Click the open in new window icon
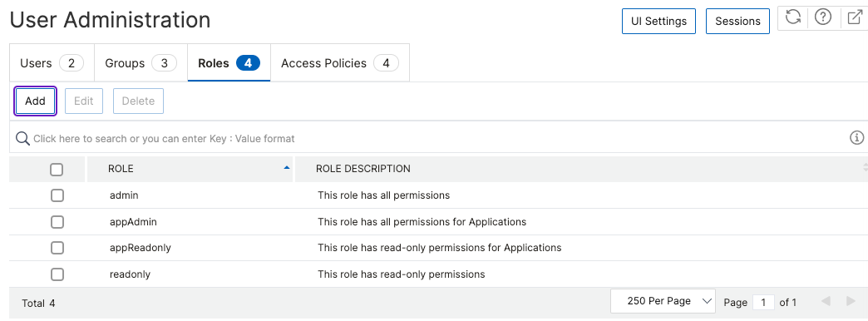This screenshot has height=321, width=868. [x=855, y=17]
